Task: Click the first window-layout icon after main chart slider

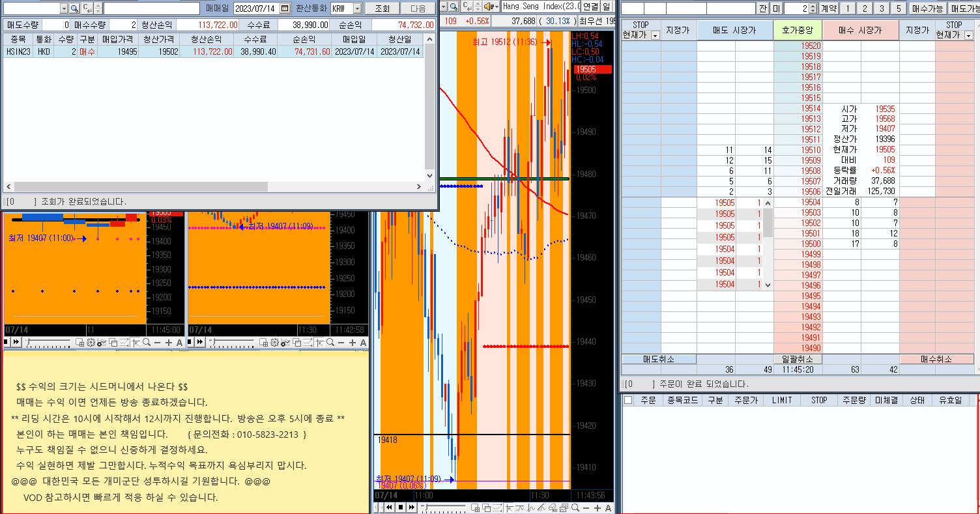Action: click(x=476, y=507)
